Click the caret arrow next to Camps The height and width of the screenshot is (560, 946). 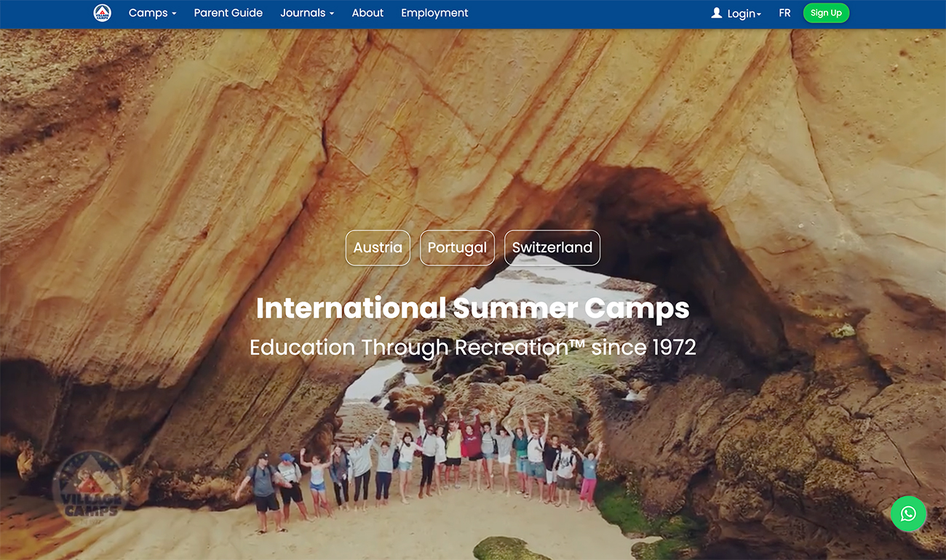(x=174, y=14)
